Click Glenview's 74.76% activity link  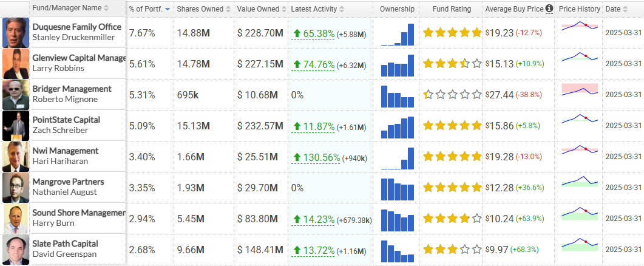[x=319, y=64]
